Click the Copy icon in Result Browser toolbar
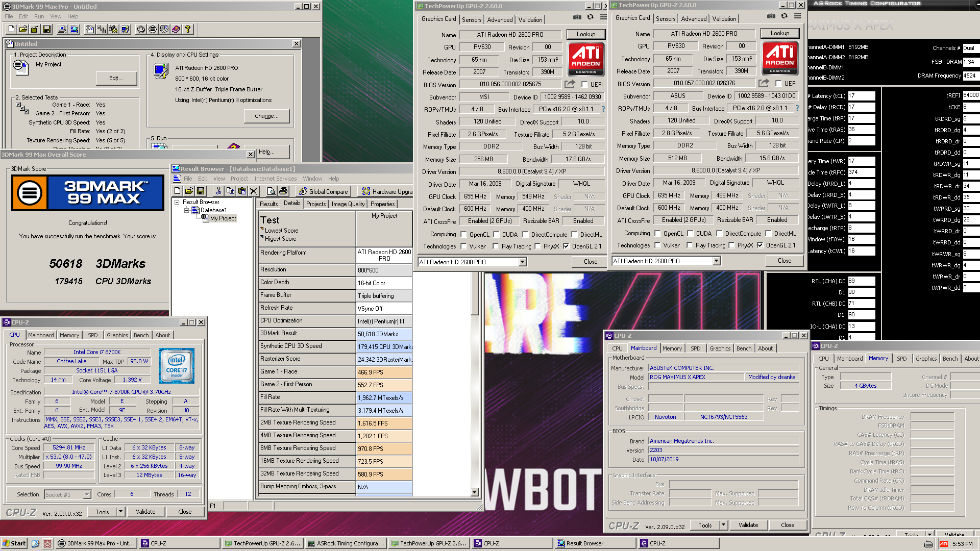980x551 pixels. click(230, 191)
